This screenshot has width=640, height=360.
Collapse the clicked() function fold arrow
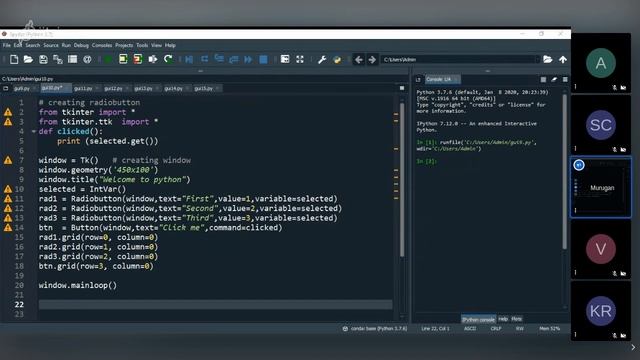tap(33, 131)
